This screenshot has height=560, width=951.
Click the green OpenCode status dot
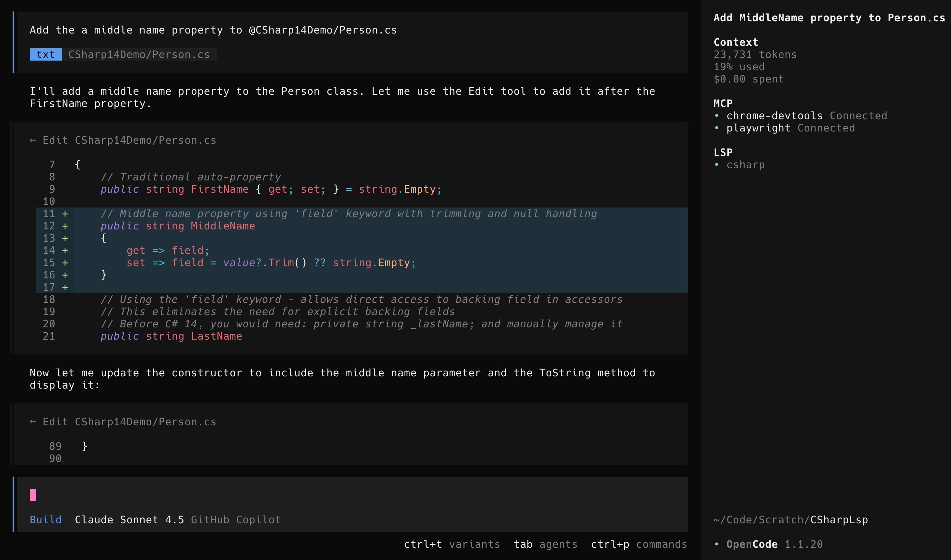(717, 544)
